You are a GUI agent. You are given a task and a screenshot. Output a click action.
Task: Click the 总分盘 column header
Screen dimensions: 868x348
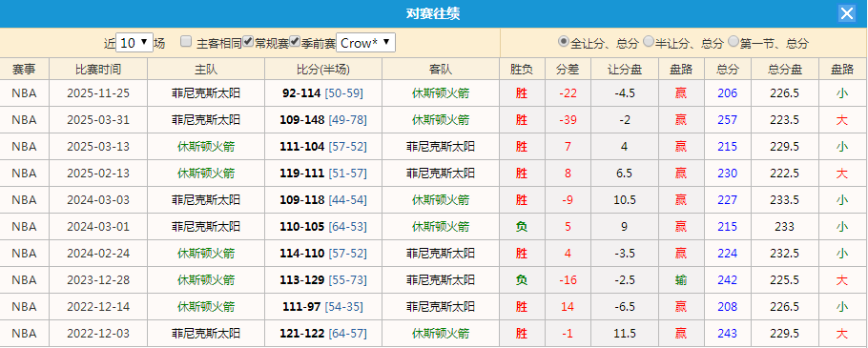(x=785, y=70)
